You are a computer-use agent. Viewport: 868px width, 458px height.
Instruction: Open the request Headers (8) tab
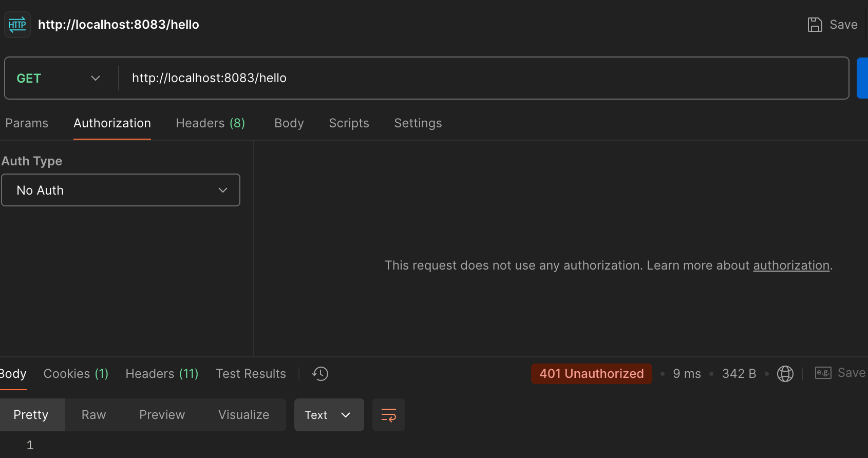coord(210,123)
